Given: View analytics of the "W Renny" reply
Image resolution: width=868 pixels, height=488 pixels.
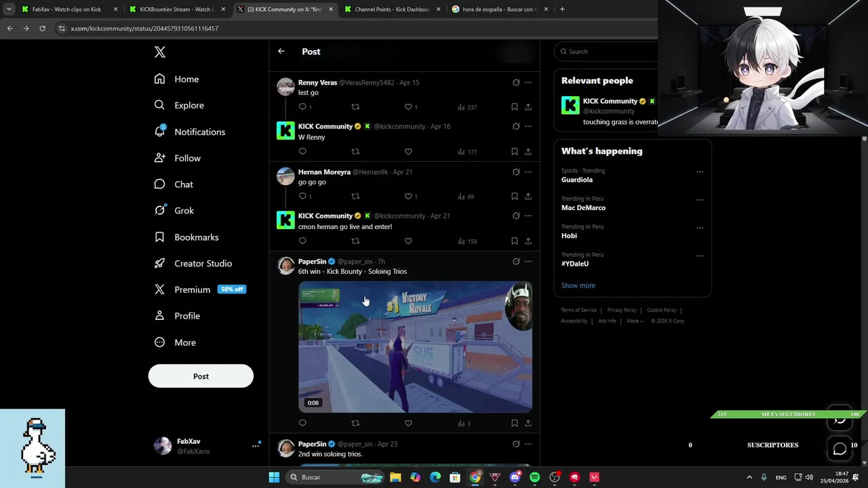Looking at the screenshot, I should (x=467, y=152).
